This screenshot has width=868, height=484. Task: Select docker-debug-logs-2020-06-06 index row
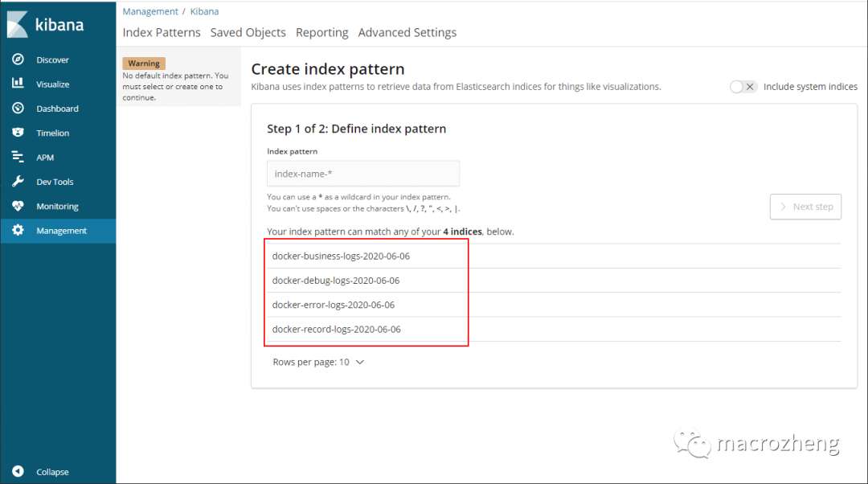[x=554, y=281]
